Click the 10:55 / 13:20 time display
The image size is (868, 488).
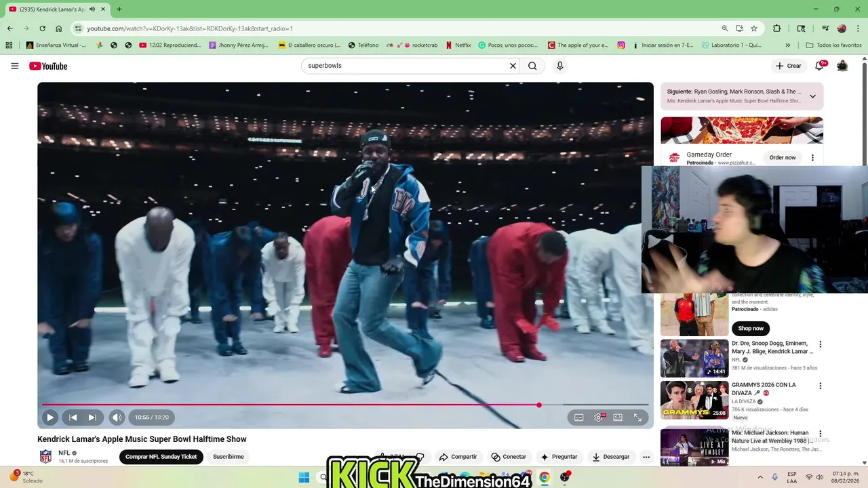pos(152,418)
